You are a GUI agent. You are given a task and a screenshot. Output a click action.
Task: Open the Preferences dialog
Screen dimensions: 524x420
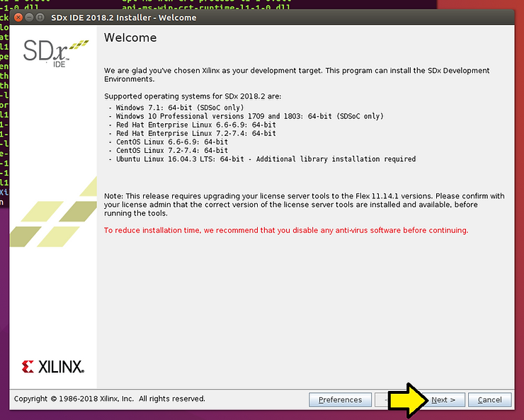point(340,399)
